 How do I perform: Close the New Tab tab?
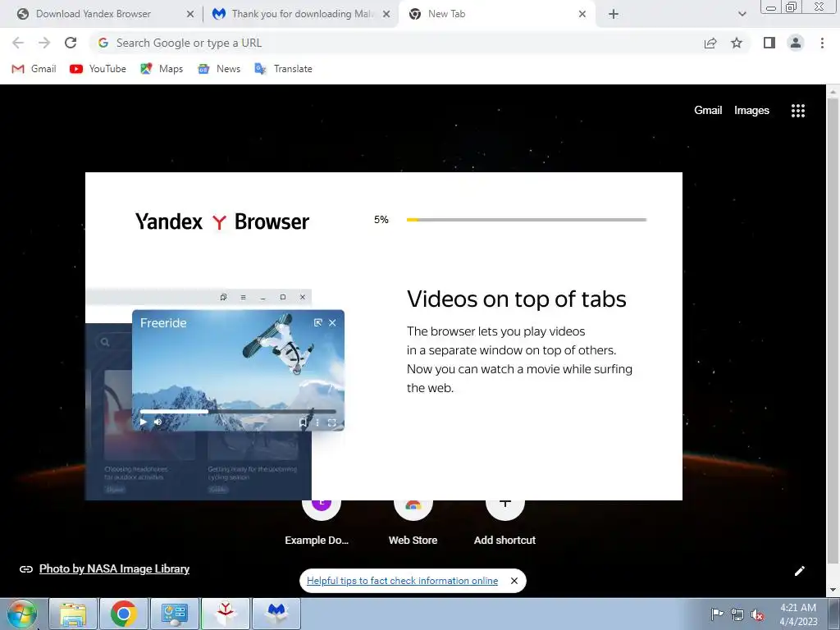[582, 15]
